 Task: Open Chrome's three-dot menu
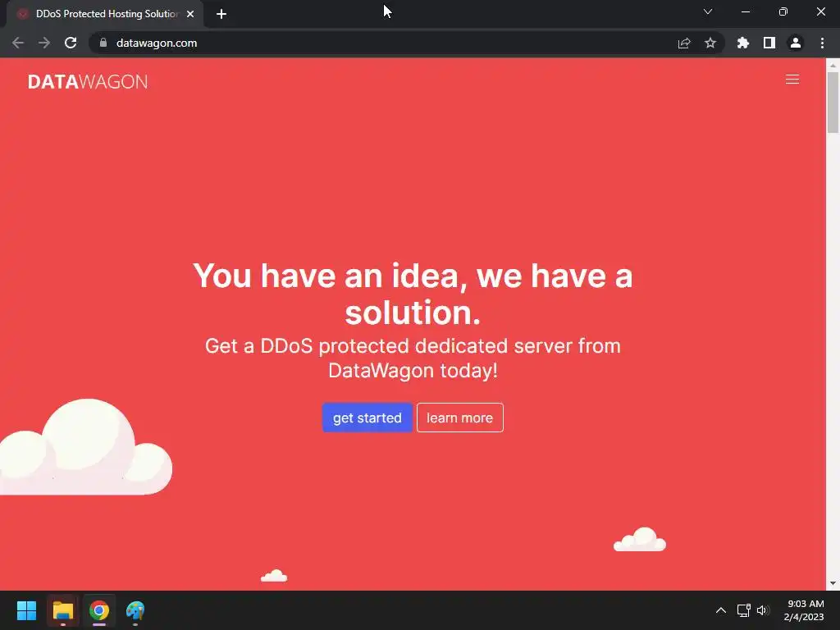822,43
